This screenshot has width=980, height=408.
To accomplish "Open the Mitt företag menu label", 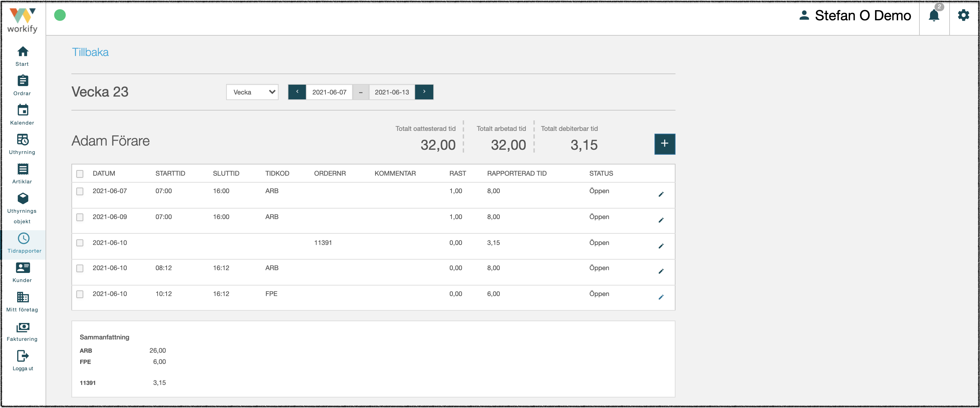I will click(x=22, y=310).
